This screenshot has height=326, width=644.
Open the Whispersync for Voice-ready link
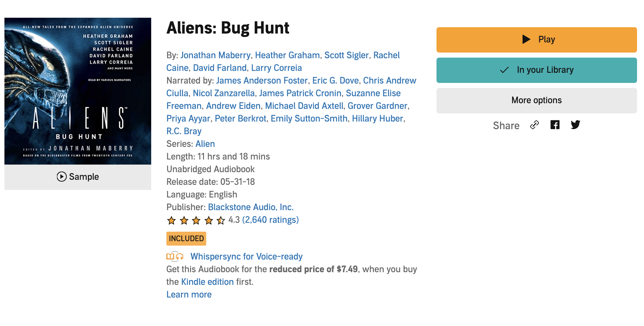click(246, 256)
